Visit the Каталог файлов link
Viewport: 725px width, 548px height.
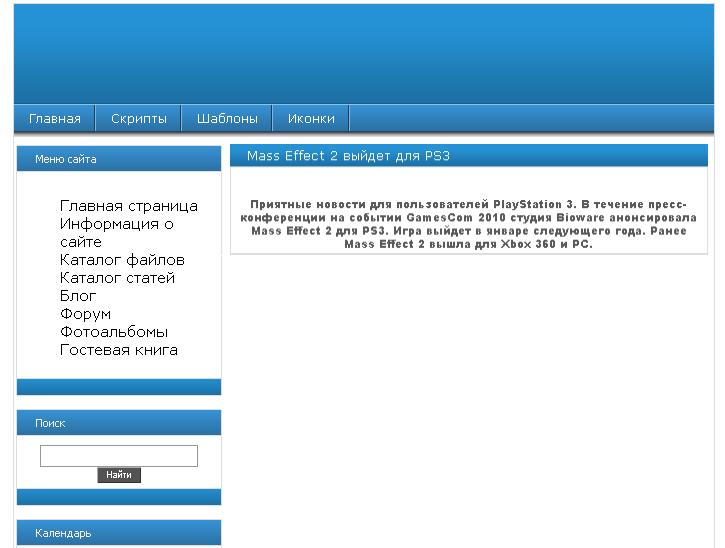coord(121,260)
